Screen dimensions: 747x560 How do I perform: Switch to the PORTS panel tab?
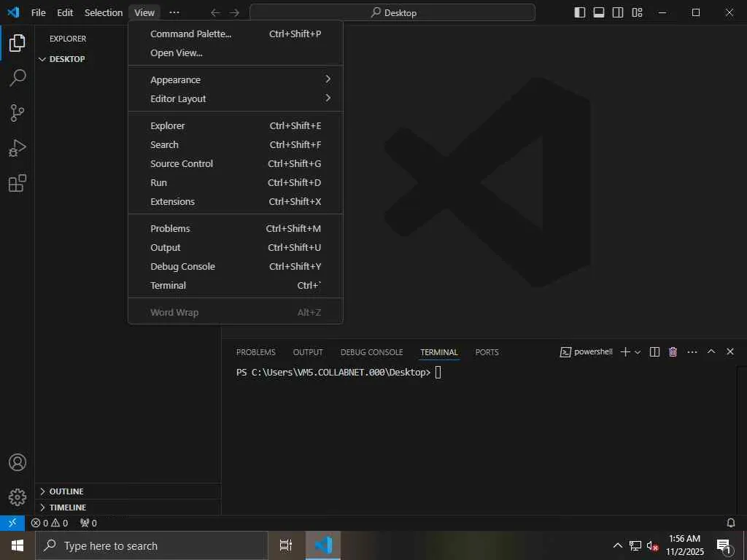(487, 352)
